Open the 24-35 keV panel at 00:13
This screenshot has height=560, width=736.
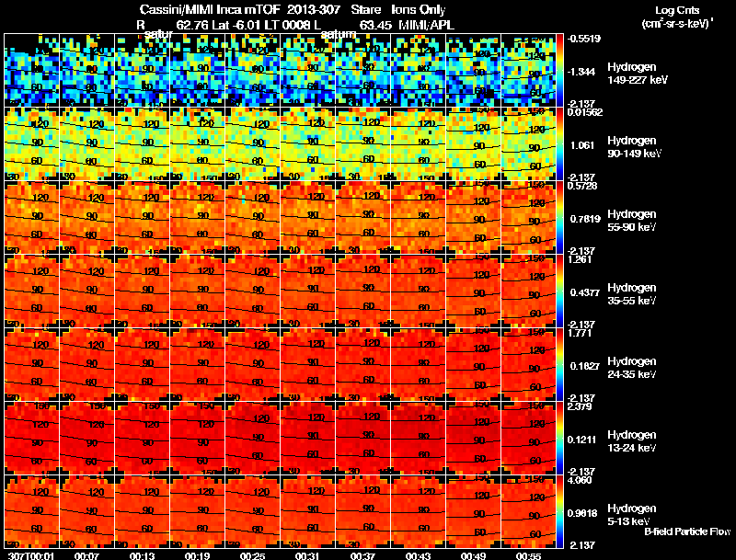tap(143, 365)
